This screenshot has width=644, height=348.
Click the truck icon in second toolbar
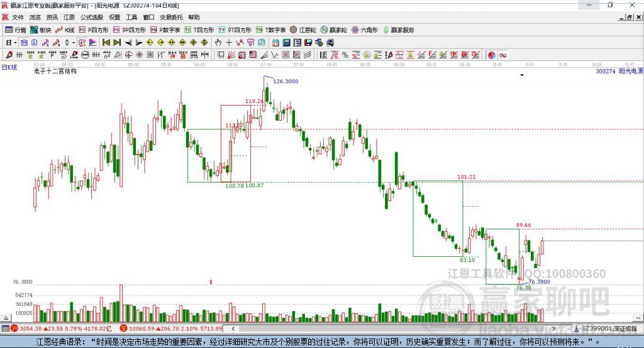[x=330, y=42]
